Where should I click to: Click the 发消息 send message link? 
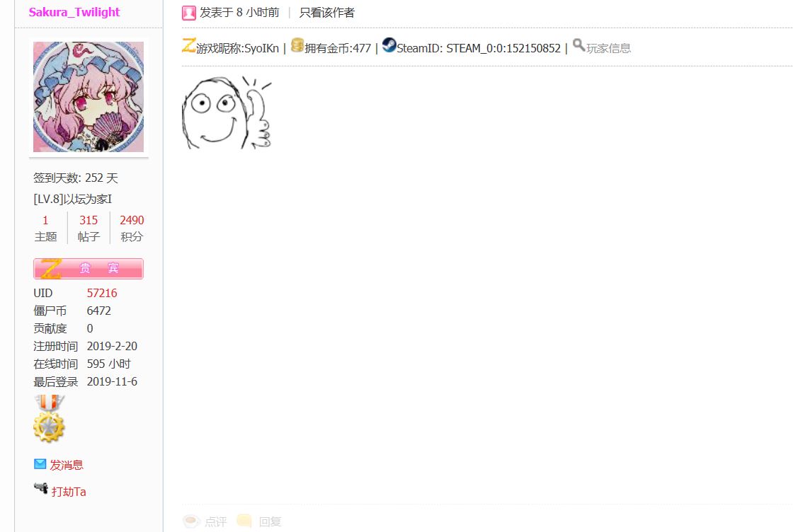coord(67,465)
